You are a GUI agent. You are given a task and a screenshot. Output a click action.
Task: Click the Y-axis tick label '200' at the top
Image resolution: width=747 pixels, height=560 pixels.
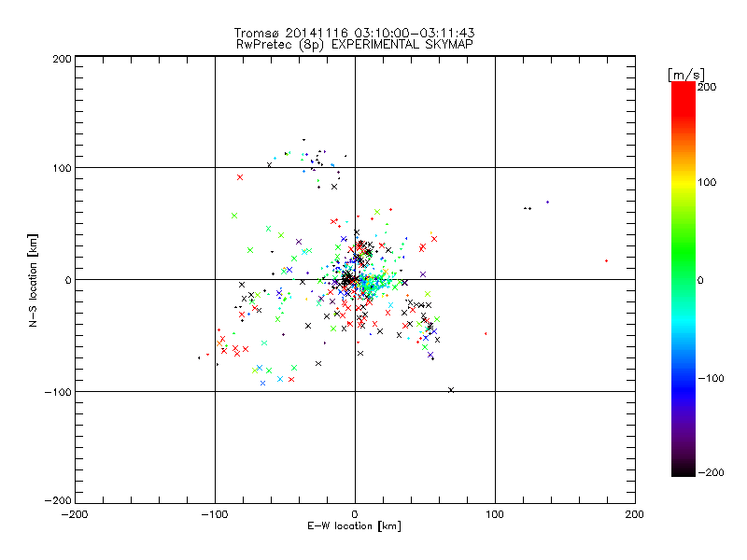tap(62, 59)
